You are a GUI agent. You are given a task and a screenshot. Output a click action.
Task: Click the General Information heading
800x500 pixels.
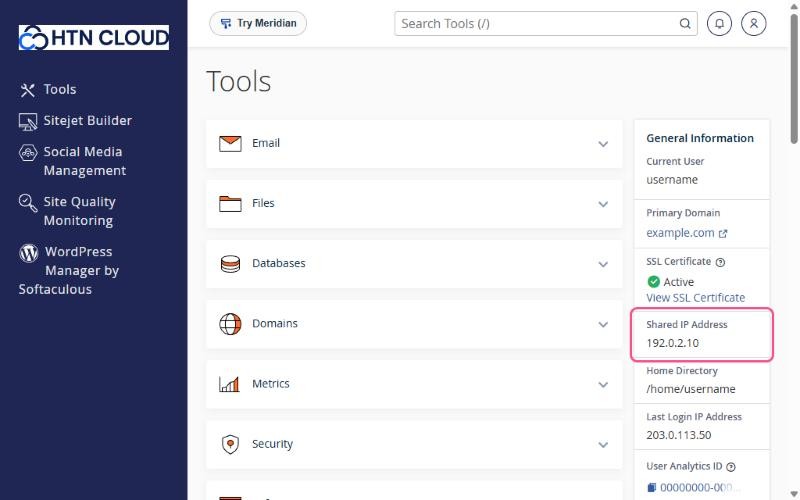[x=699, y=138]
